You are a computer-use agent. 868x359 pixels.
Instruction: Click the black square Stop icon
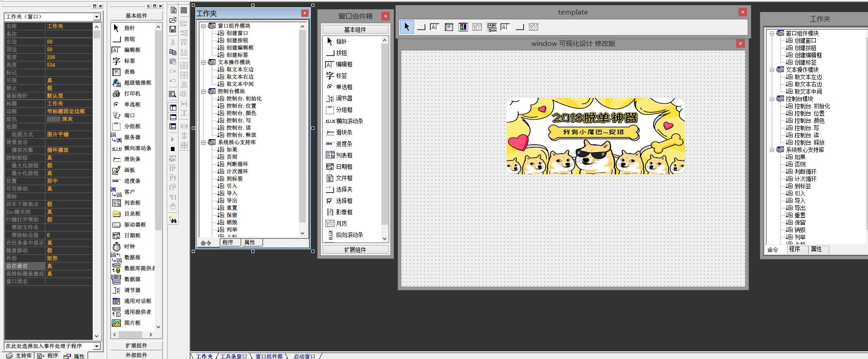[173, 149]
